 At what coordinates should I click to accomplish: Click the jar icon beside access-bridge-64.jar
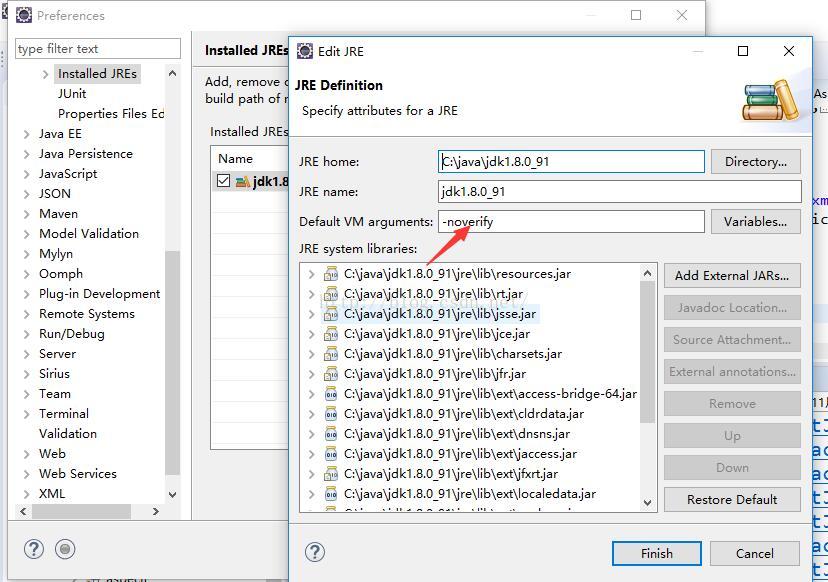[x=331, y=395]
